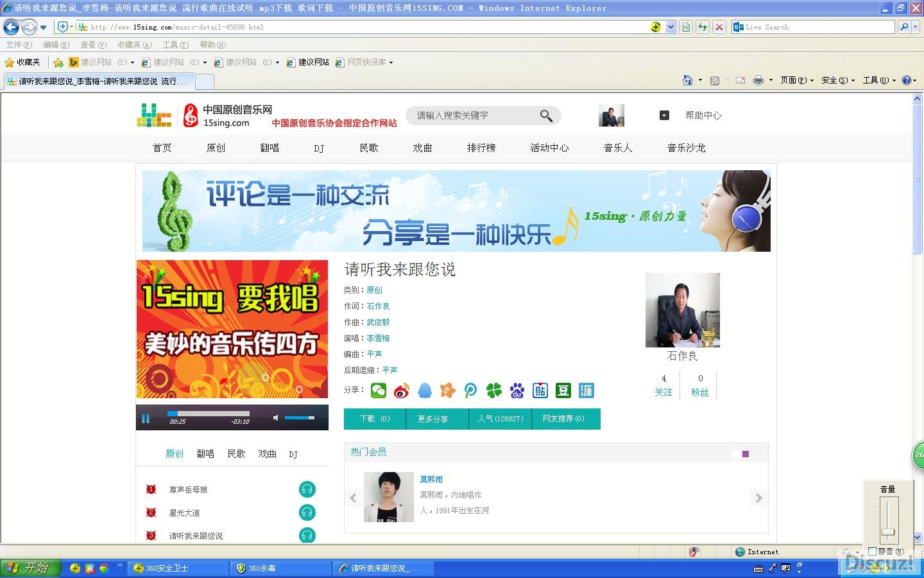Click the Live Search magnifier button
The height and width of the screenshot is (578, 924).
tap(904, 27)
